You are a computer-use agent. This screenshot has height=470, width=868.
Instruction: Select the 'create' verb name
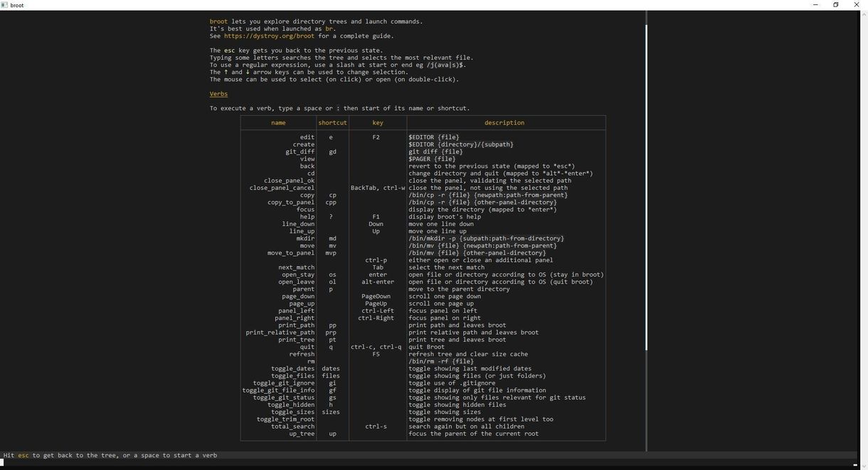coord(303,144)
